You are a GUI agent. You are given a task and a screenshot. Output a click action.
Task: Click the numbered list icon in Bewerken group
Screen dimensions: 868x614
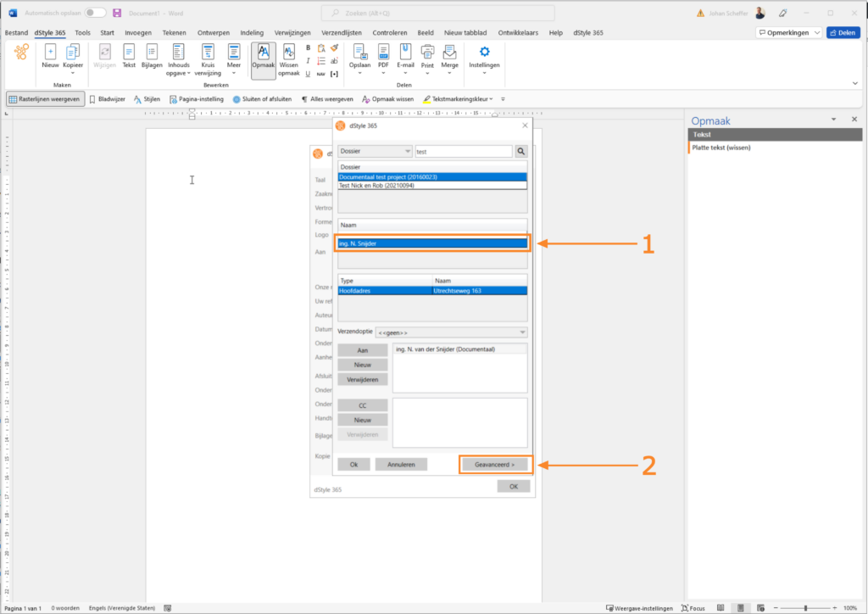tap(321, 61)
